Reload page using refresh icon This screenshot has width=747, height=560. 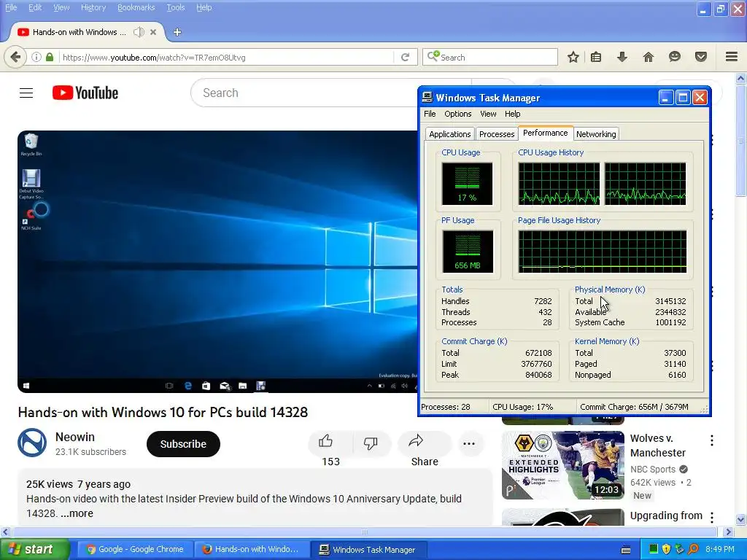click(406, 57)
